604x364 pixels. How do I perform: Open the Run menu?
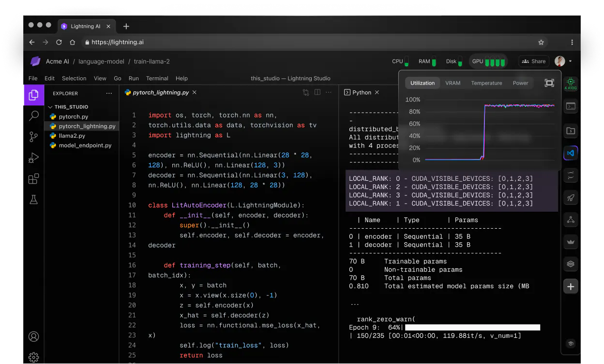tap(134, 78)
